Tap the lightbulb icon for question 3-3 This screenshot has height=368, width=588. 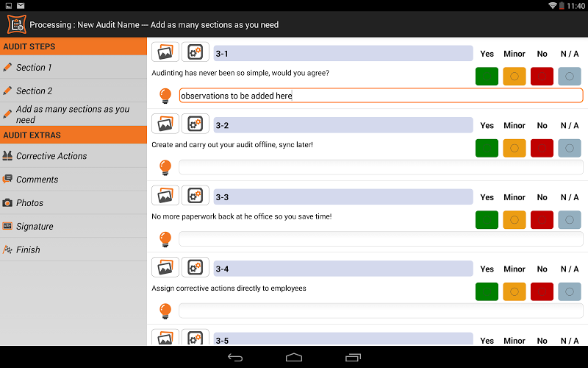click(x=165, y=239)
